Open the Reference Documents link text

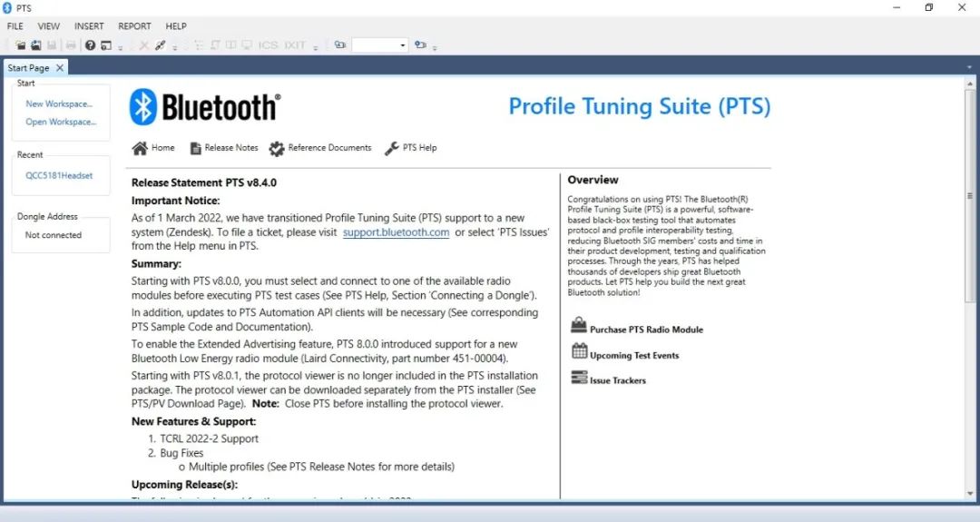(x=329, y=148)
